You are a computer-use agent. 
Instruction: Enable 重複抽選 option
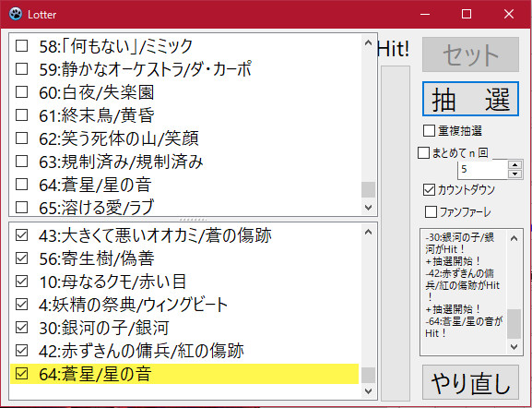pos(430,130)
